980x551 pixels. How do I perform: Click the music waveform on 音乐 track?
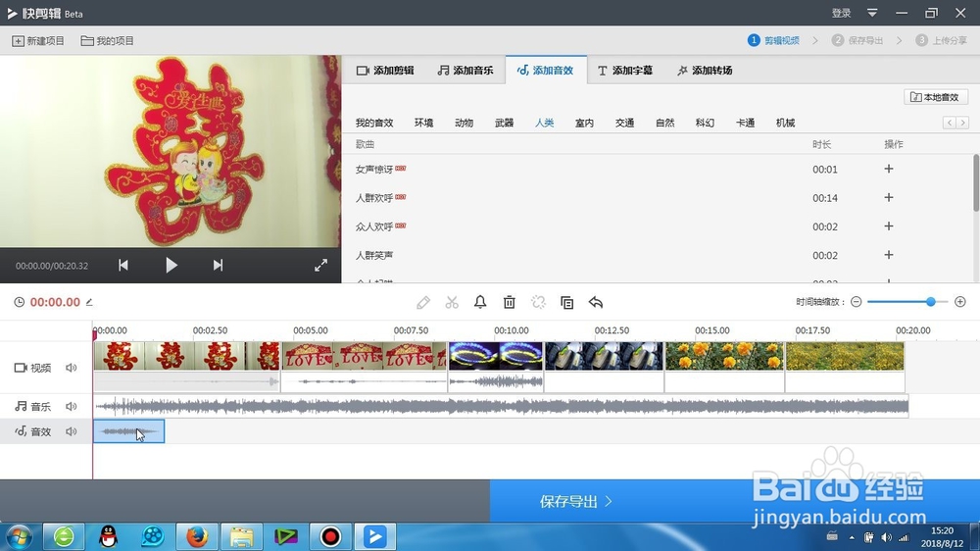pos(501,407)
